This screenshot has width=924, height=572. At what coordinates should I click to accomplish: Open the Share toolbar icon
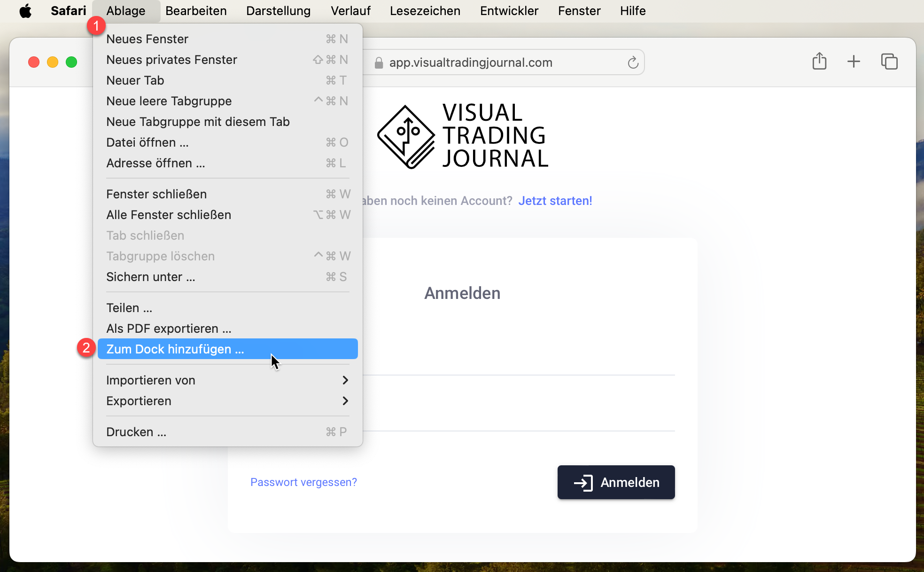(819, 62)
